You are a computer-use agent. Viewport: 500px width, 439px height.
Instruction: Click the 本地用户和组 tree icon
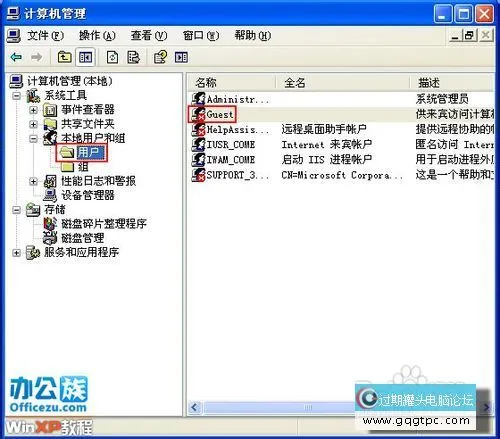pos(50,138)
